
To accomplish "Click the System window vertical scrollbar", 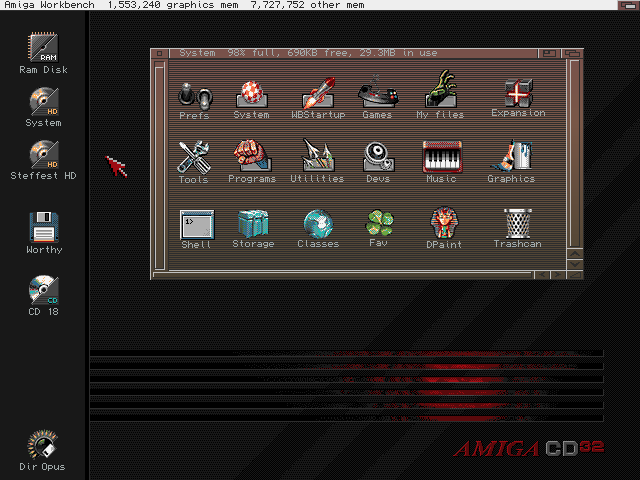I will pyautogui.click(x=575, y=153).
